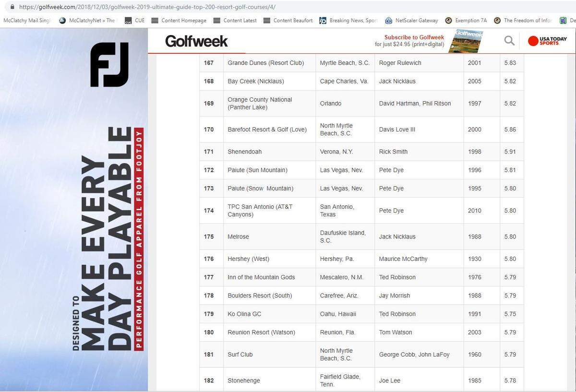Open Content Beaufort bookmark
The width and height of the screenshot is (576, 392).
[x=288, y=21]
